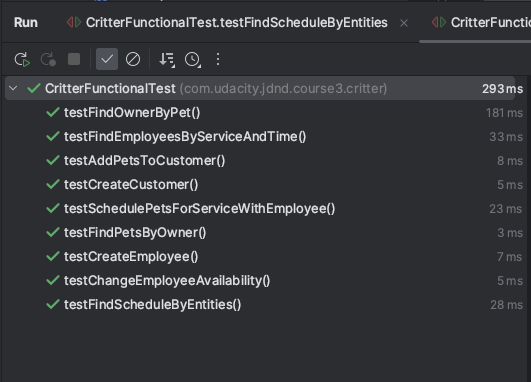Toggle the Show Passed checkmark filter
Image resolution: width=531 pixels, height=382 pixels.
[107, 59]
